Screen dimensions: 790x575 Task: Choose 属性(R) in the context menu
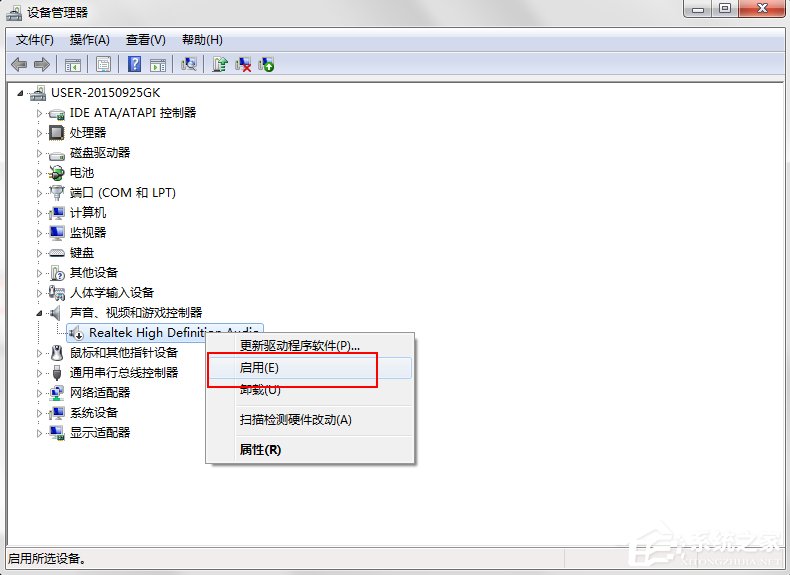coord(261,450)
